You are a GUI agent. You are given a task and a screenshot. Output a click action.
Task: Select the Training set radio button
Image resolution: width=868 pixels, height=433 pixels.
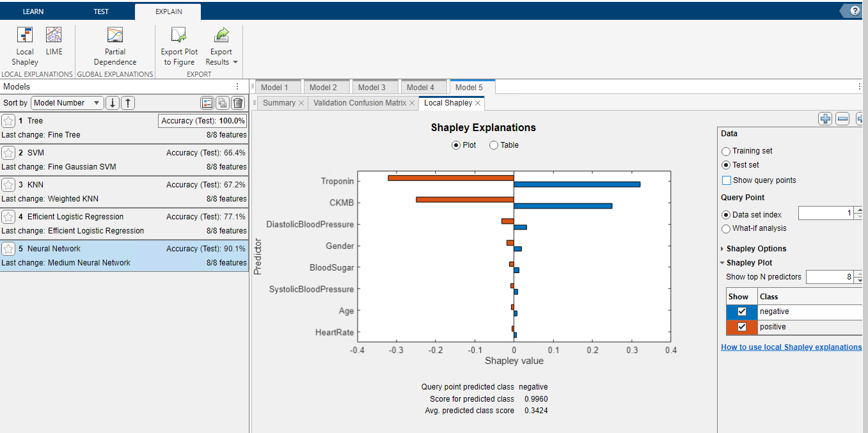(x=725, y=151)
